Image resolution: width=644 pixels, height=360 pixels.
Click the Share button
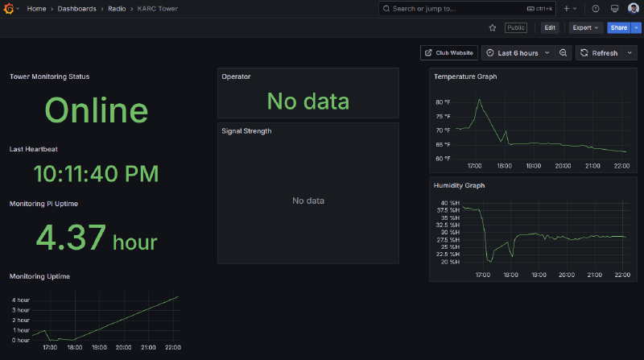pyautogui.click(x=618, y=27)
